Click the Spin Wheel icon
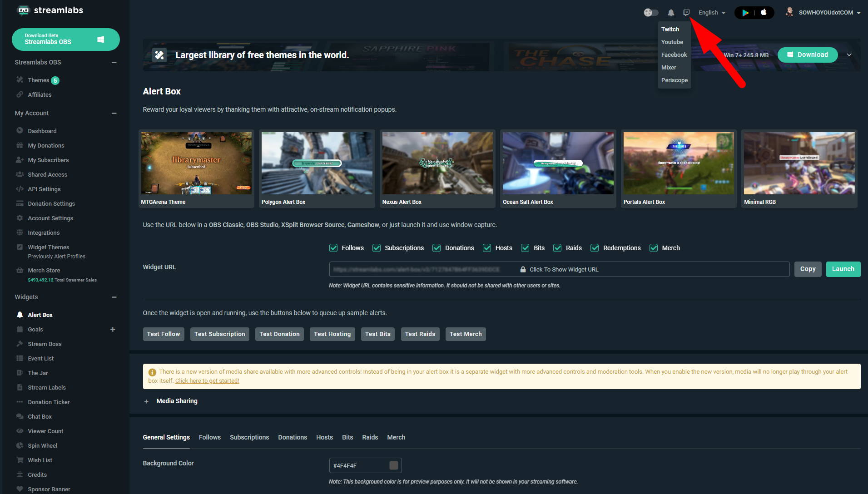868x494 pixels. click(x=20, y=445)
